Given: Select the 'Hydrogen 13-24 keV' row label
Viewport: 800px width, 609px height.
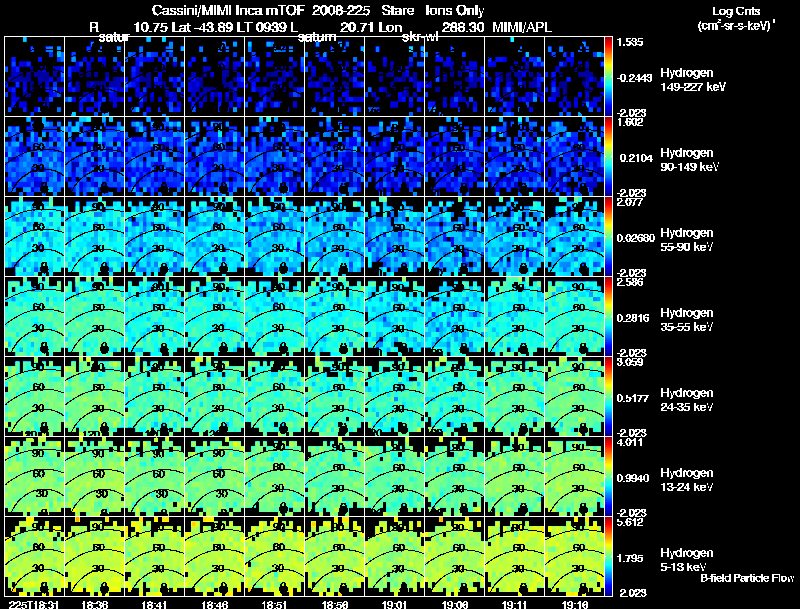Looking at the screenshot, I should pyautogui.click(x=687, y=480).
